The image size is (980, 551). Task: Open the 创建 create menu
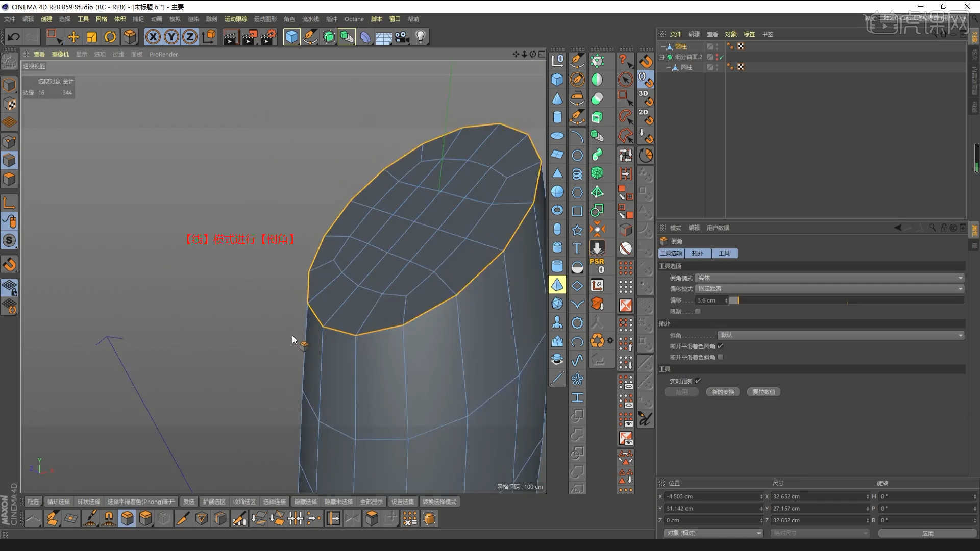coord(46,19)
